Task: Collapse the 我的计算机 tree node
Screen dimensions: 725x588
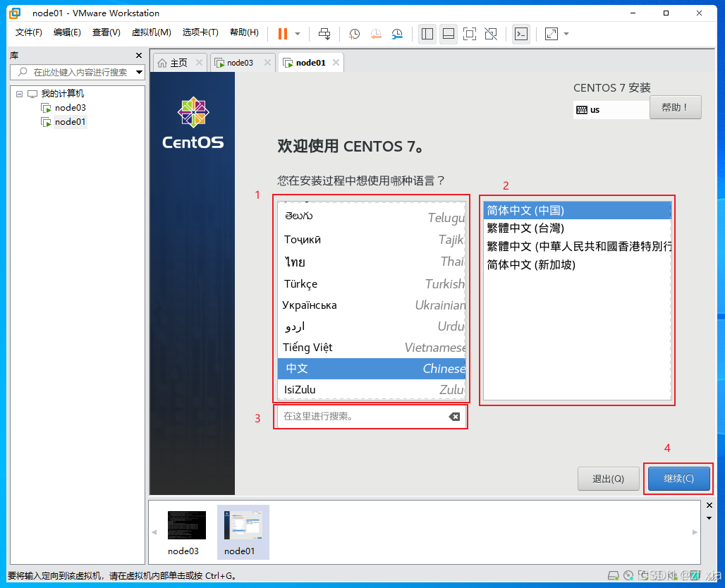Action: 20,94
